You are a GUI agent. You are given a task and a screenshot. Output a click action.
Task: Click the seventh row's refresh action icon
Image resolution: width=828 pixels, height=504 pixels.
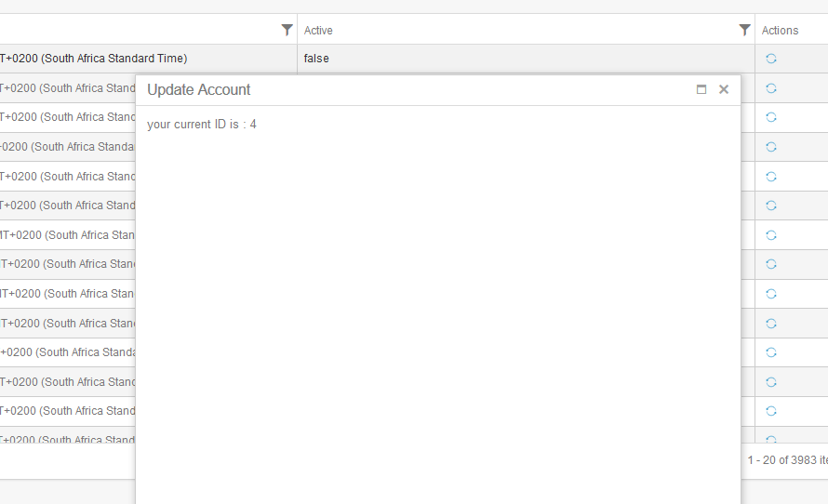point(771,235)
